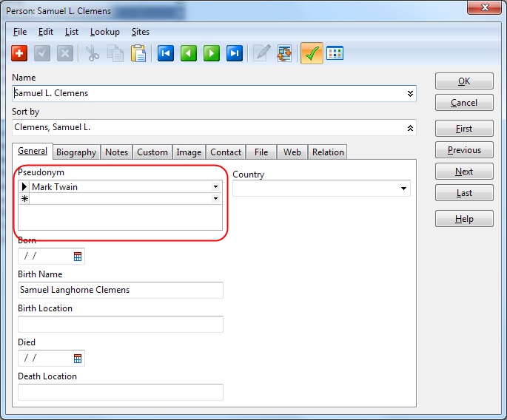Click the clipboard paste icon

138,53
